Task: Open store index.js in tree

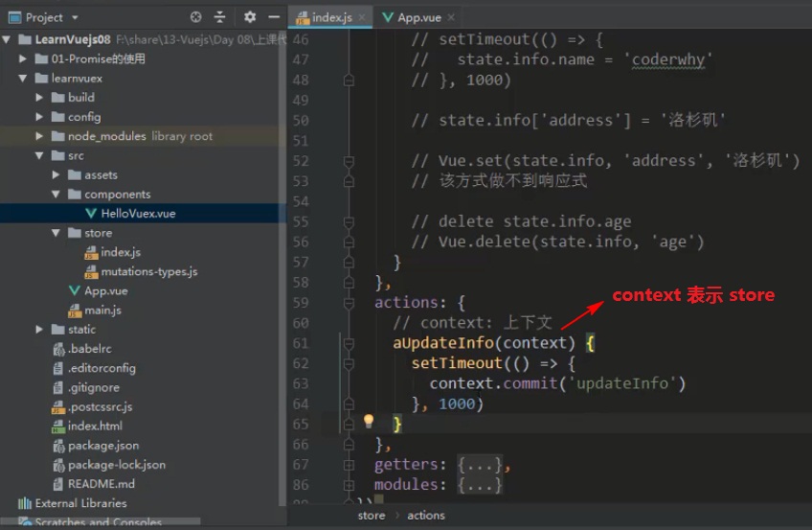Action: pos(120,252)
